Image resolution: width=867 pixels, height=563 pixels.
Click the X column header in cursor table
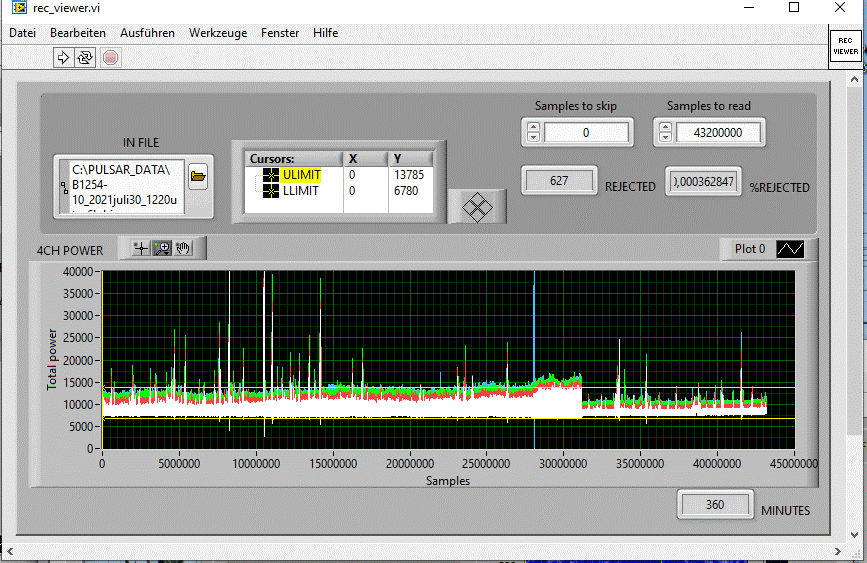click(x=366, y=159)
